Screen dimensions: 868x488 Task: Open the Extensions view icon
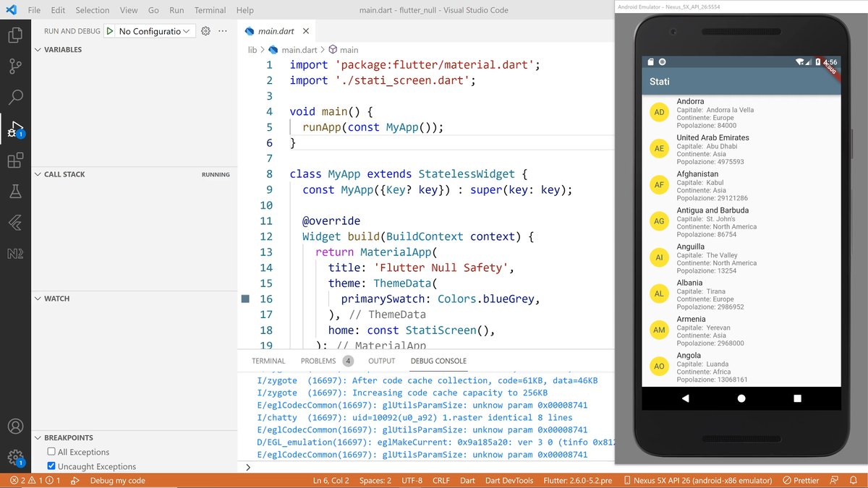click(x=14, y=160)
